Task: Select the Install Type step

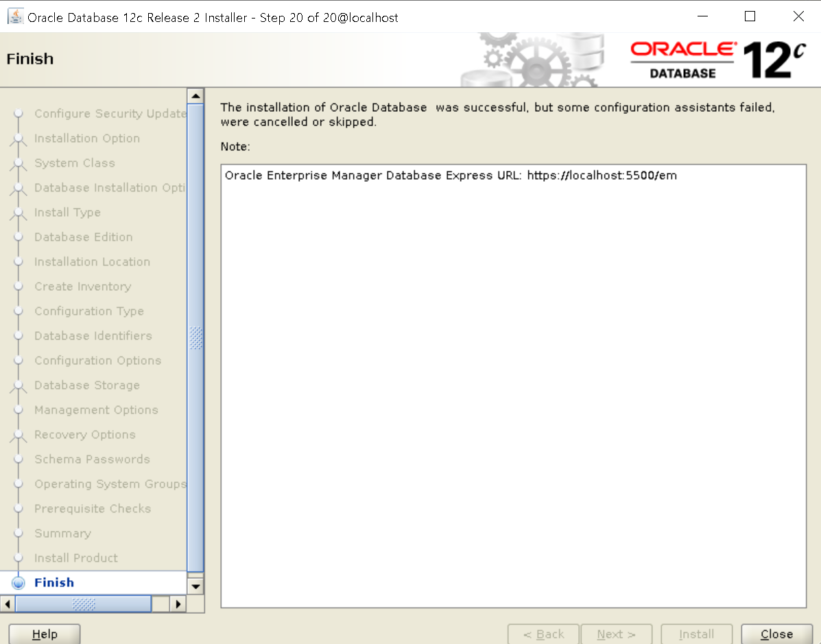Action: coord(67,213)
